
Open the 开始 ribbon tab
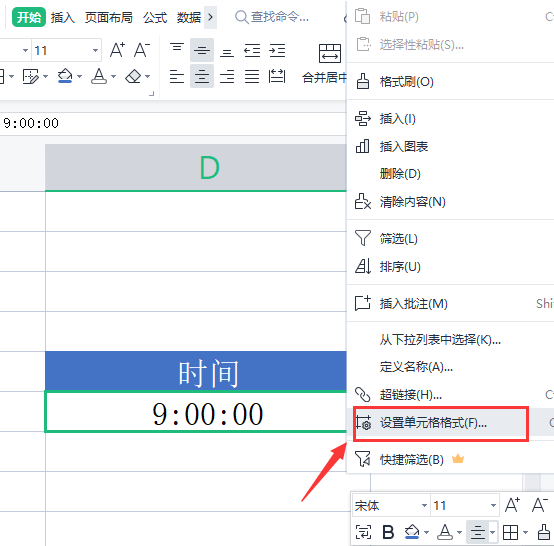coord(29,17)
